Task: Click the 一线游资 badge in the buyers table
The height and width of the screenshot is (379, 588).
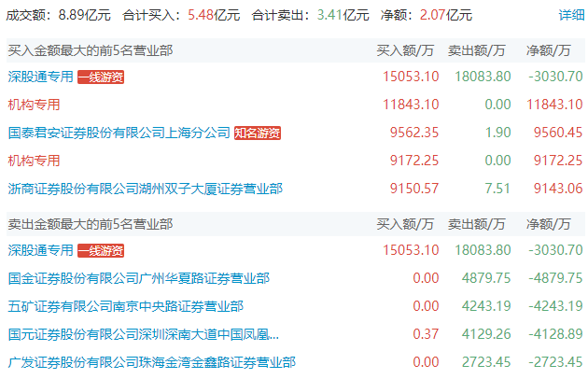Action: [101, 77]
